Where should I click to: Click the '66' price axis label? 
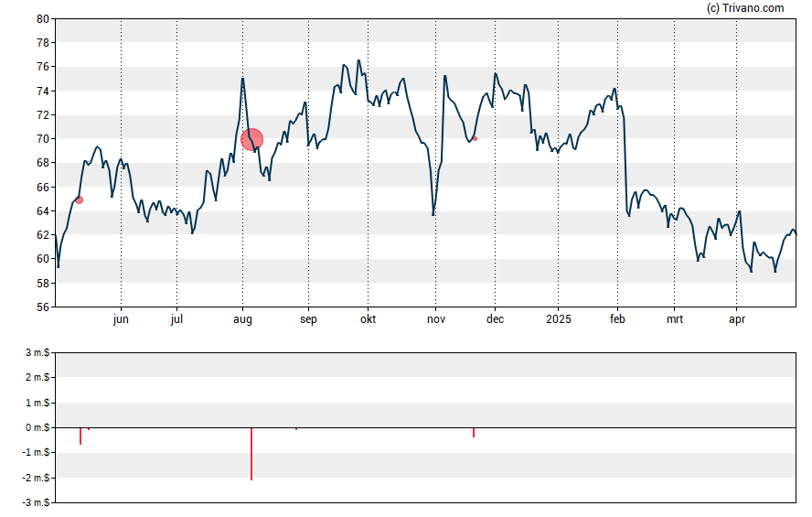click(x=43, y=187)
